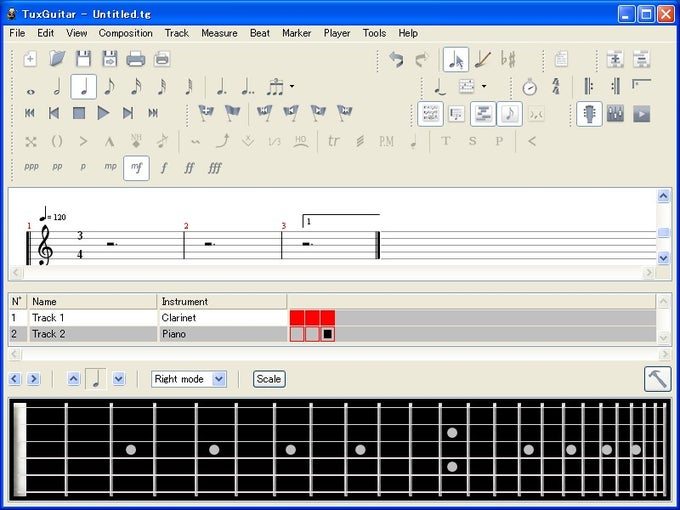This screenshot has height=510, width=680.
Task: Open the Track menu
Action: pos(177,33)
